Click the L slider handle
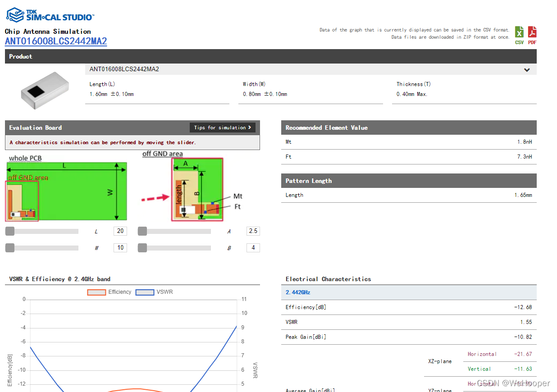 tap(9, 231)
